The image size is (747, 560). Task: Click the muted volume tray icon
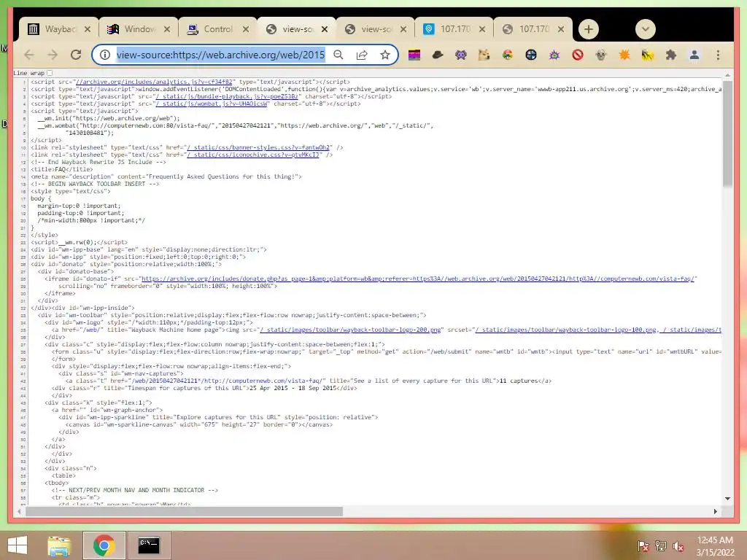pyautogui.click(x=678, y=545)
